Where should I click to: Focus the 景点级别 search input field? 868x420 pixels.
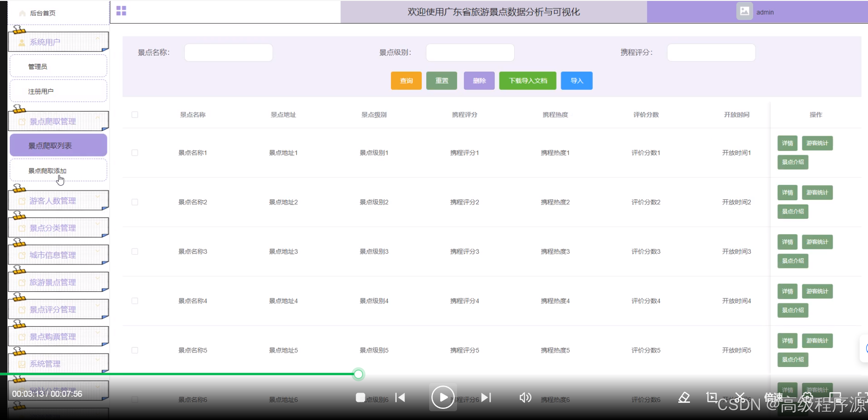[x=470, y=52]
